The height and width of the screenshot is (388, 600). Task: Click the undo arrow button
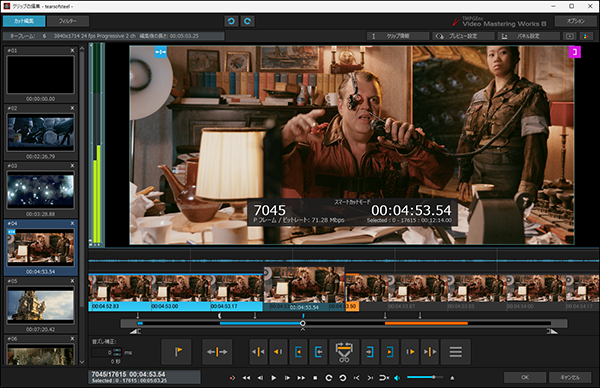(231, 21)
